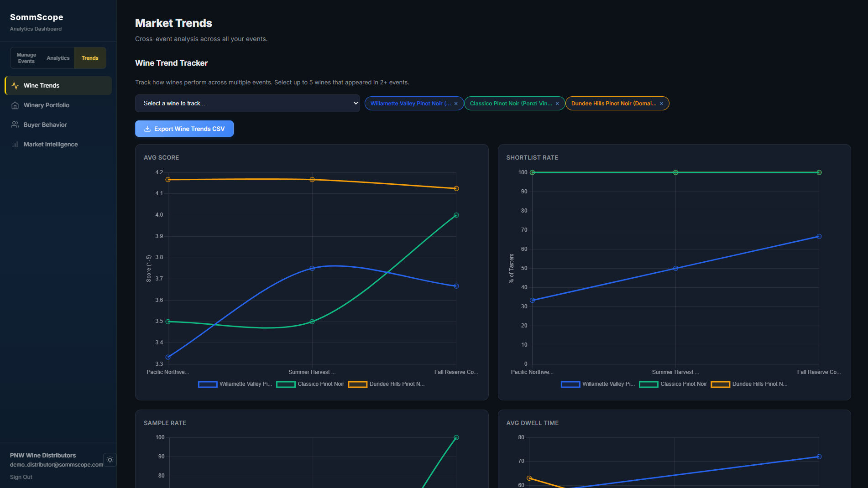
Task: Switch to Analytics tab
Action: point(58,58)
